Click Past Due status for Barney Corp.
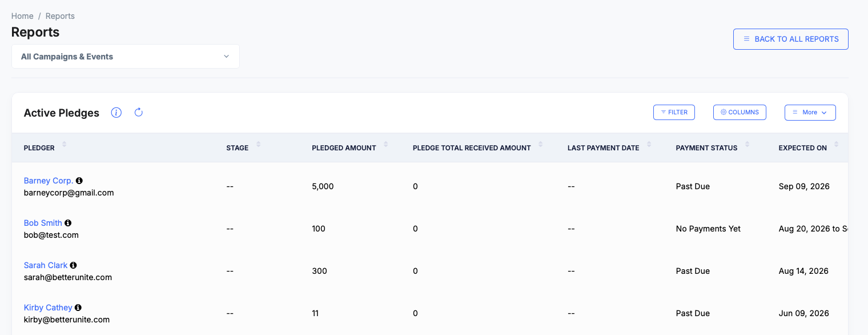Viewport: 868px width, 335px height. click(693, 186)
